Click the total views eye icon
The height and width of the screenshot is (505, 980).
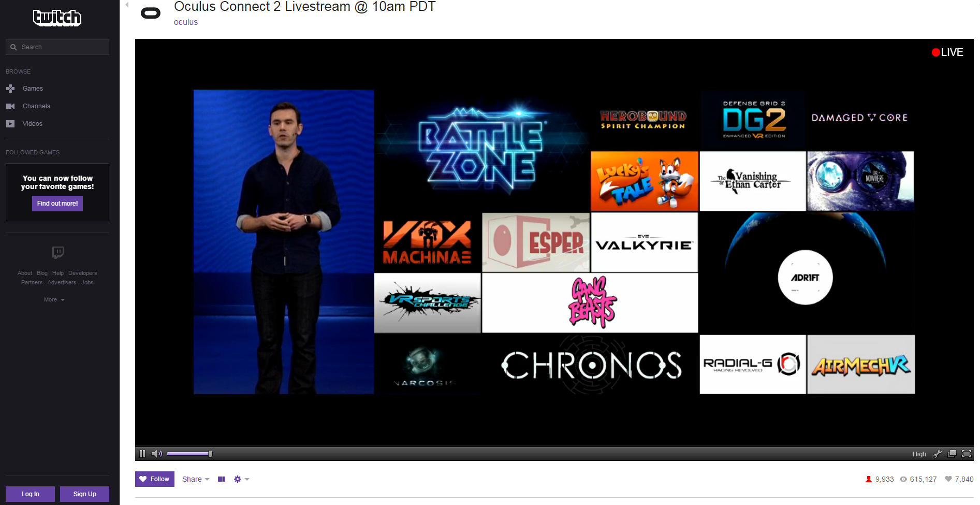pyautogui.click(x=903, y=479)
